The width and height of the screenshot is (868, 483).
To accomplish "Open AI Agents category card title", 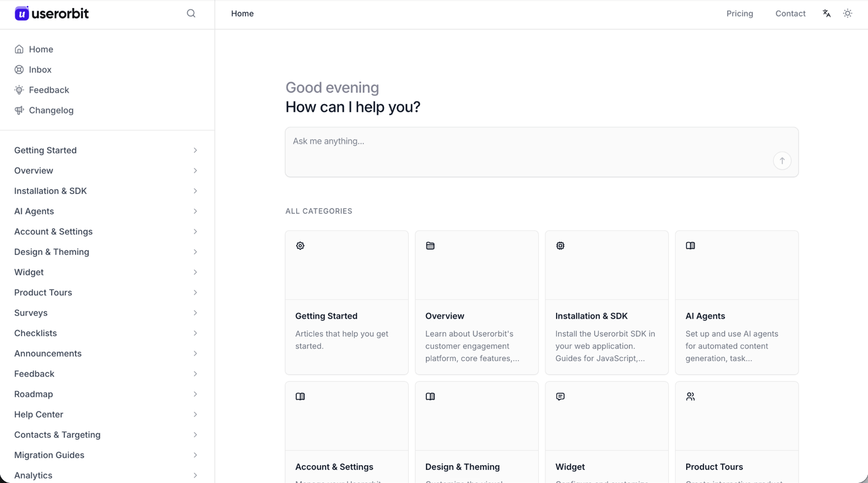I will click(705, 316).
